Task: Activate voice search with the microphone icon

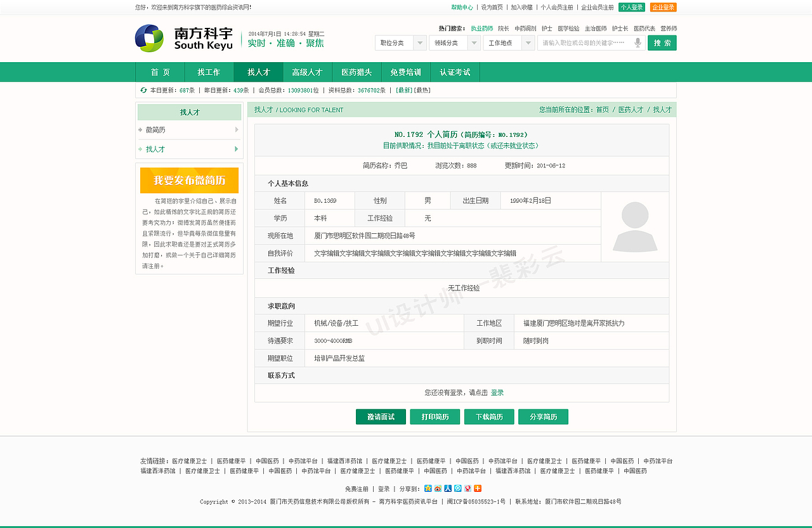Action: coord(638,42)
